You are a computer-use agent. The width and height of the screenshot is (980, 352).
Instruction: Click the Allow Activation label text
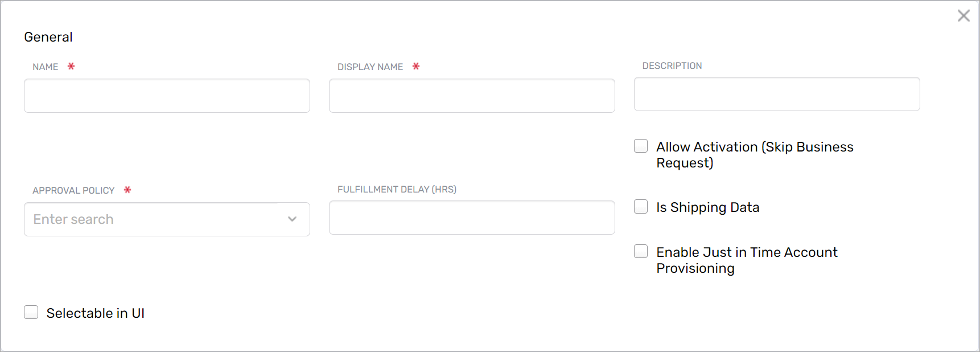[x=755, y=154]
